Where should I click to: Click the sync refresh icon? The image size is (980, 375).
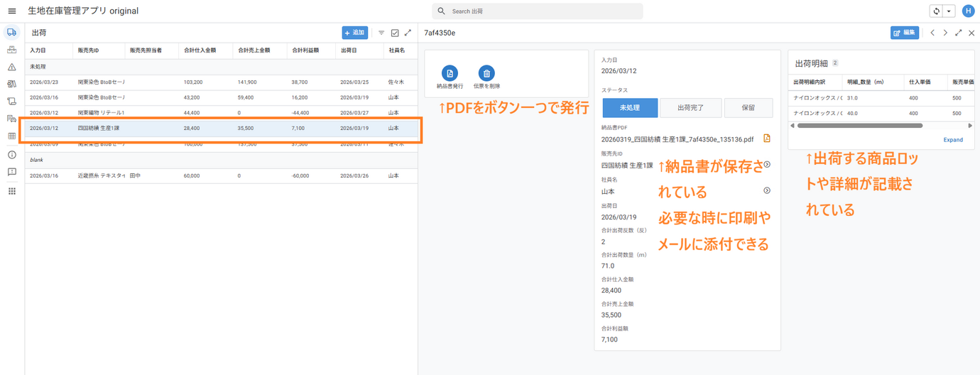[x=937, y=11]
